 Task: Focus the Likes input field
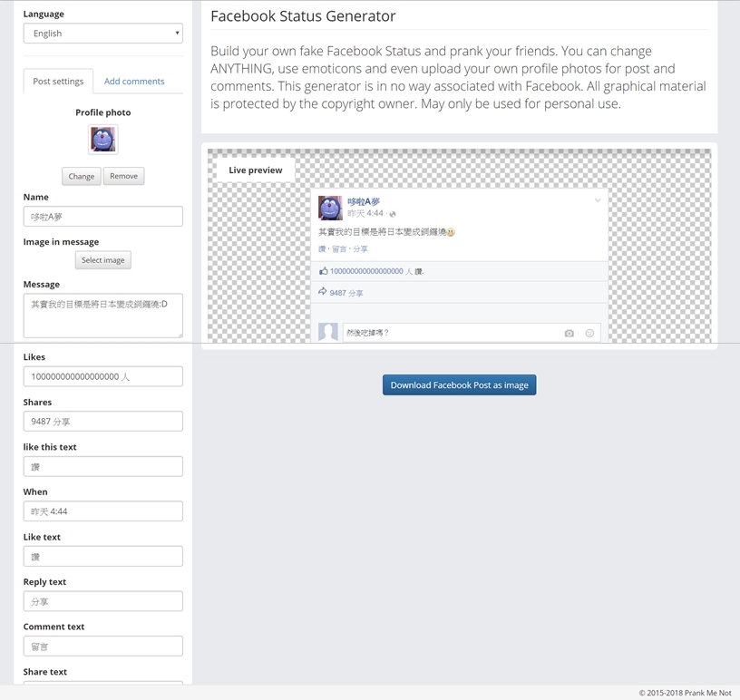click(102, 376)
